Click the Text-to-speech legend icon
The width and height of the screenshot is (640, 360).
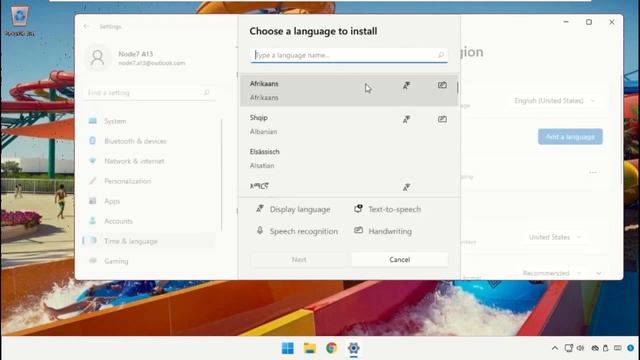click(x=358, y=209)
